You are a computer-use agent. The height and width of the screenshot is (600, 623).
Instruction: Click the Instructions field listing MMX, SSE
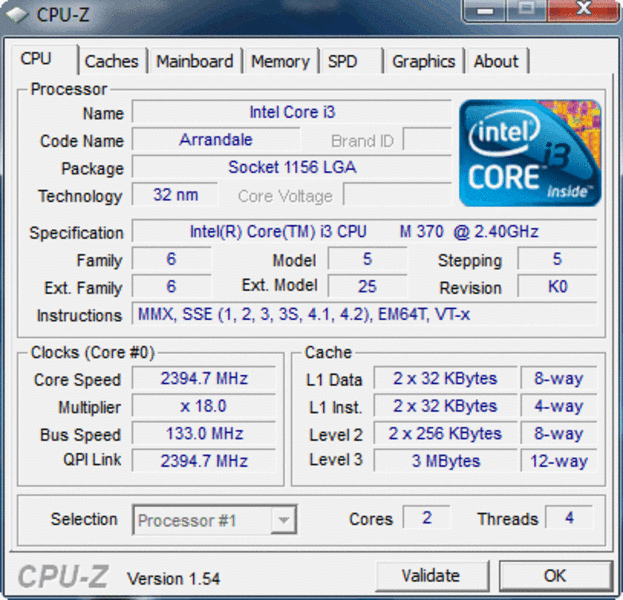364,314
